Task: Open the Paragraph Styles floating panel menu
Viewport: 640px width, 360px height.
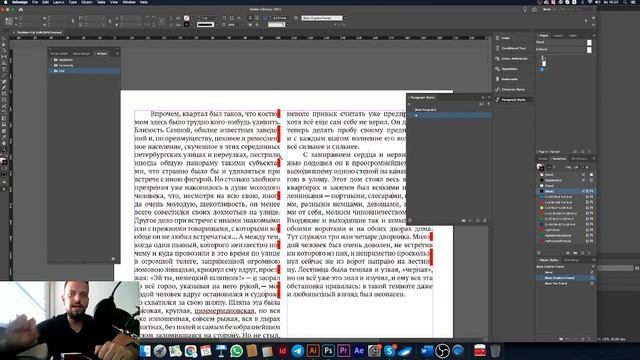Action: coord(489,98)
